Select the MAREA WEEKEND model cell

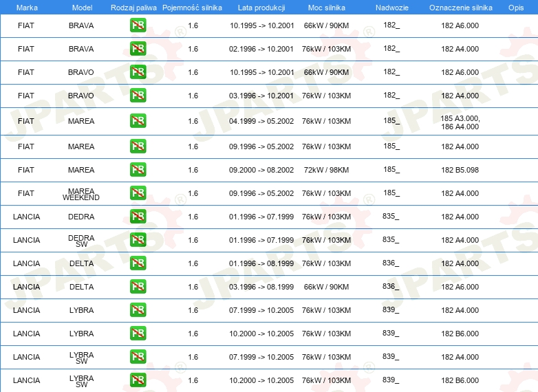click(81, 194)
